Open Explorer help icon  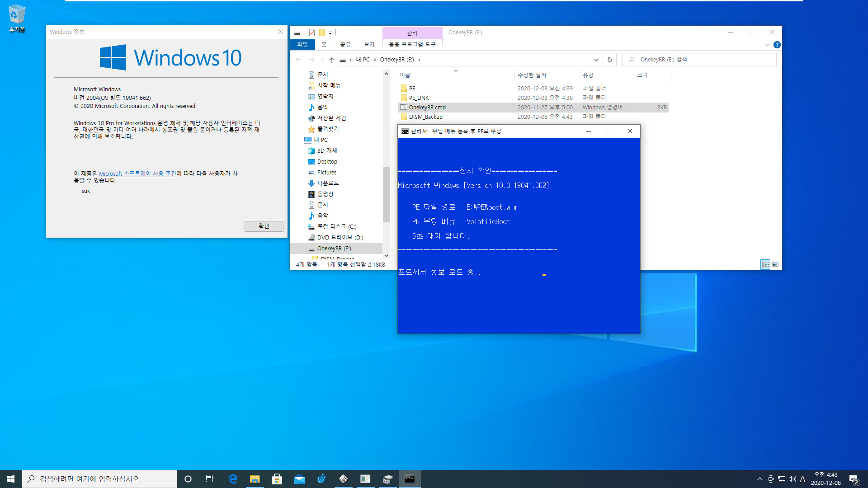click(777, 45)
